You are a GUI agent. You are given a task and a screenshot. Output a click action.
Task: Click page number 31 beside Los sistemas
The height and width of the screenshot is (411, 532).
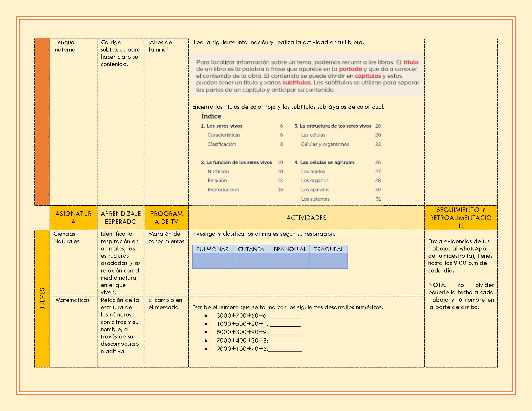[378, 199]
